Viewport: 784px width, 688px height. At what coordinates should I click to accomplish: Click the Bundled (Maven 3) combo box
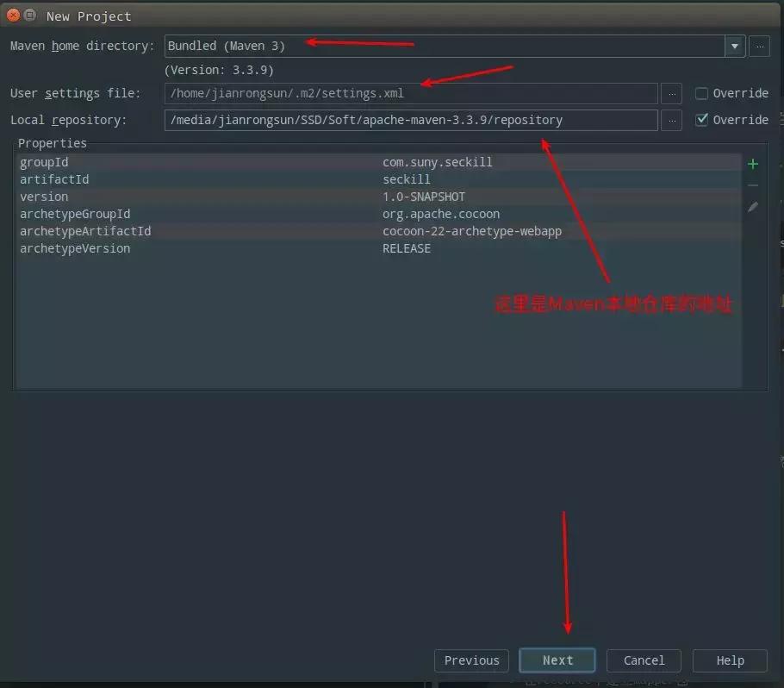(x=444, y=46)
